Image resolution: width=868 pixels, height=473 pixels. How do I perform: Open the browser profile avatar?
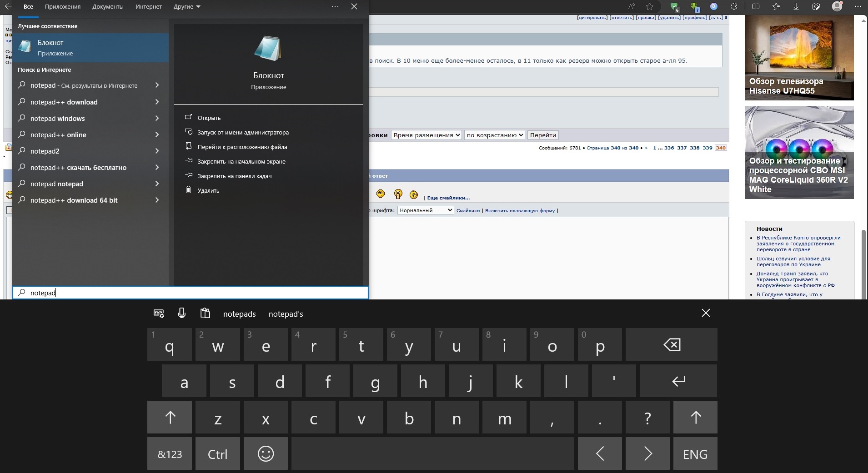click(x=837, y=6)
